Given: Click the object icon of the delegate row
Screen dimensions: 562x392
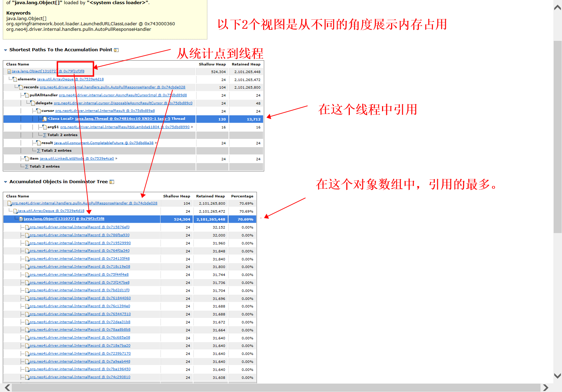Looking at the screenshot, I should point(33,103).
